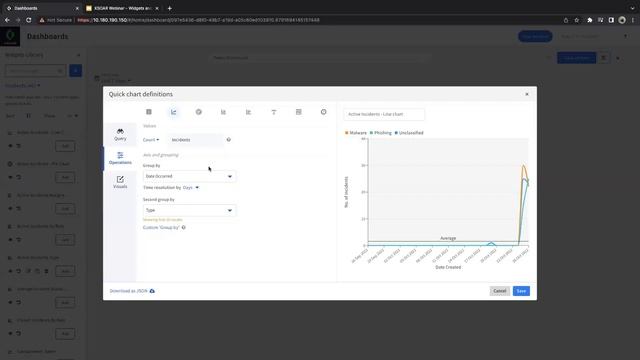Screen dimensions: 640x360
Task: Click the browser address bar URL
Action: tap(198, 20)
